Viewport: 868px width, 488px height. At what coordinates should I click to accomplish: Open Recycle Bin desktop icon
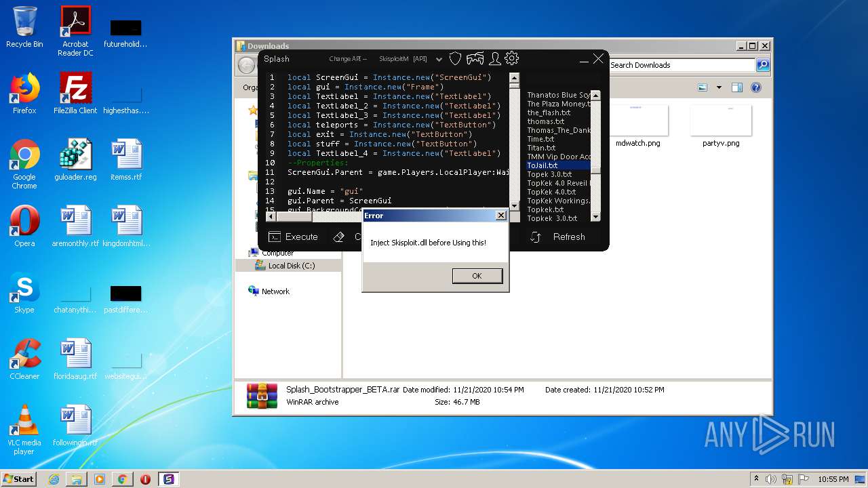pos(24,27)
